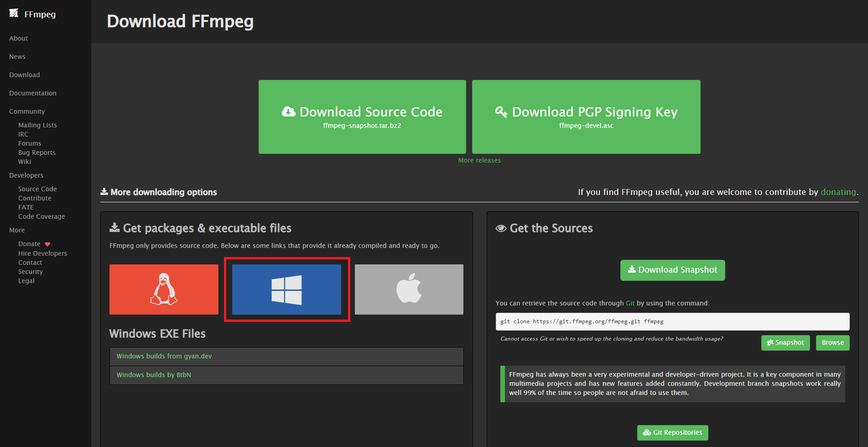The width and height of the screenshot is (868, 447).
Task: Click Download PGP Signing Key button
Action: coord(586,117)
